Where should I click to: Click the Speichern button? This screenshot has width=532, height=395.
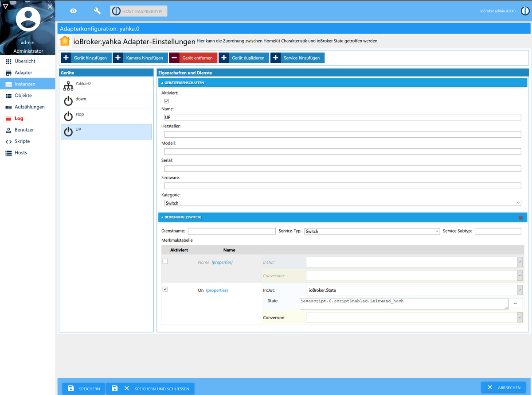pyautogui.click(x=84, y=388)
